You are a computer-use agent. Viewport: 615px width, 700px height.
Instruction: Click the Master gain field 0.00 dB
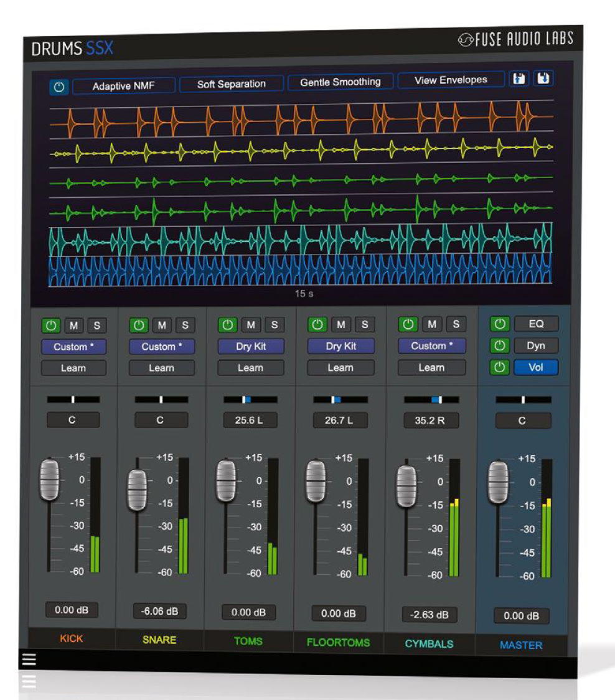pyautogui.click(x=522, y=616)
